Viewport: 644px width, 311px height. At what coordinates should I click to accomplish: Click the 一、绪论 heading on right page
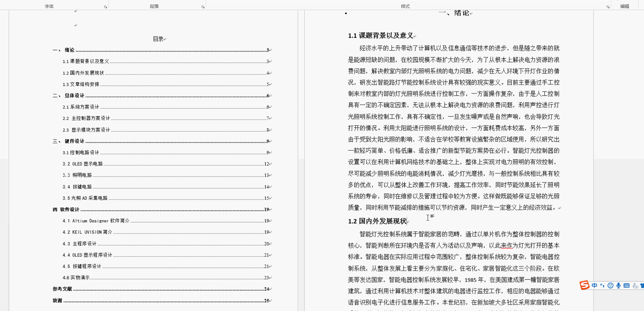[454, 13]
